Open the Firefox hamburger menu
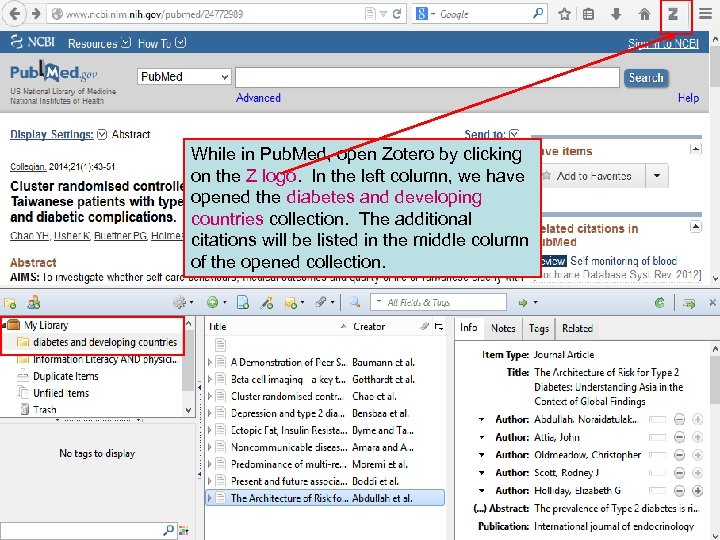This screenshot has width=720, height=540. coord(705,14)
